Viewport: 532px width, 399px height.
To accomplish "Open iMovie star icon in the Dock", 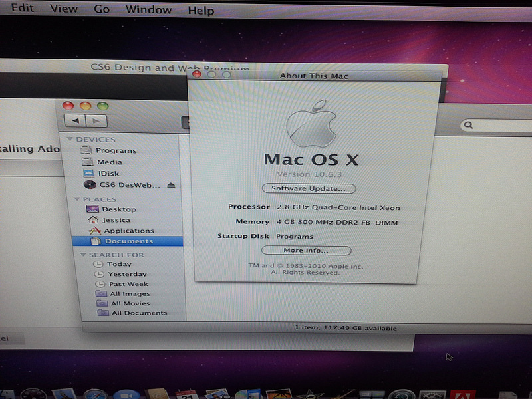I will [309, 394].
